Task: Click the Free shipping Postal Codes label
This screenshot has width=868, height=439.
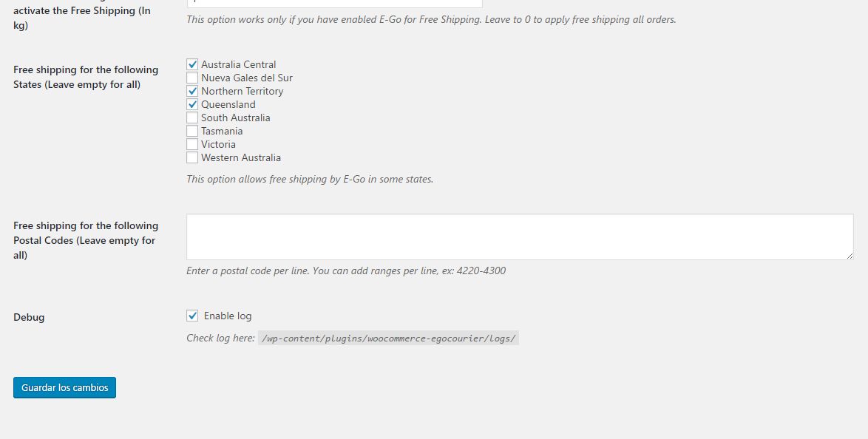Action: pos(86,240)
